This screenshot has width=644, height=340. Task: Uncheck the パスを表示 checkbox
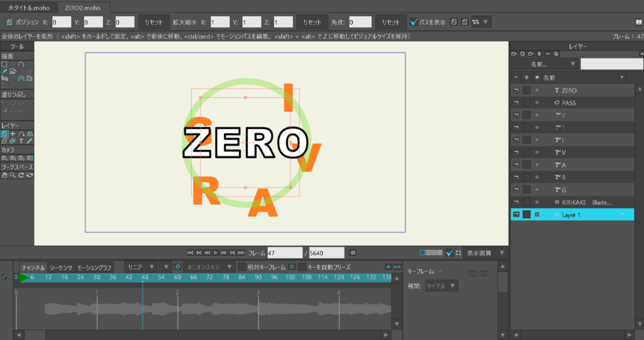click(x=414, y=22)
